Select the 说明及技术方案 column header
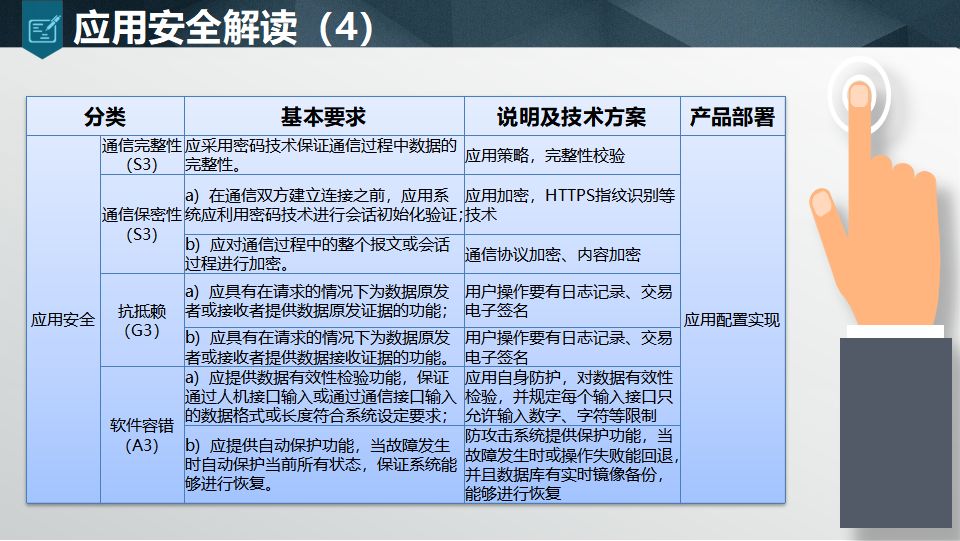 572,116
